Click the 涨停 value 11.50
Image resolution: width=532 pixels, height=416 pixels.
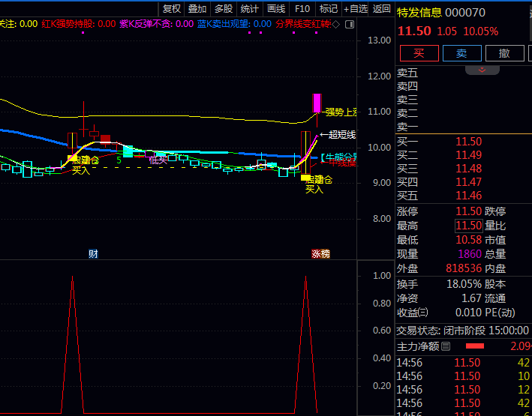(468, 211)
